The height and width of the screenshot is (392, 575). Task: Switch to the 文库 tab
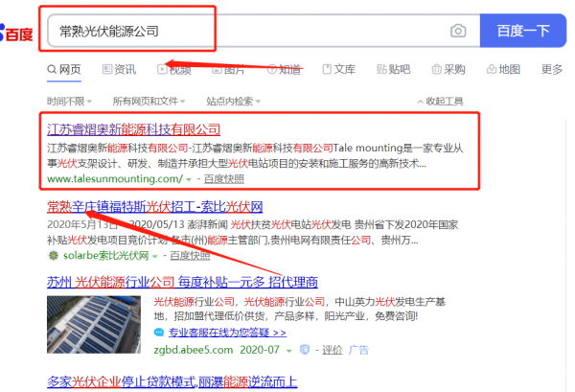(339, 69)
